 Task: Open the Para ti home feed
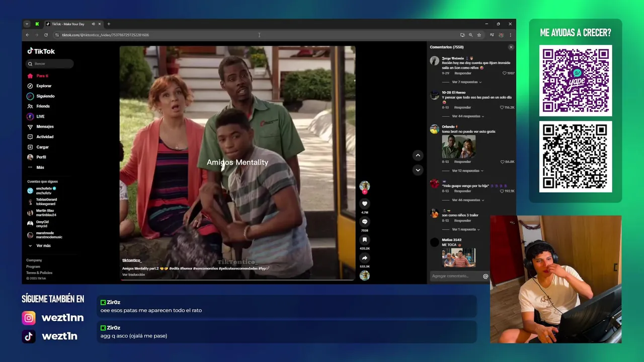click(38, 76)
